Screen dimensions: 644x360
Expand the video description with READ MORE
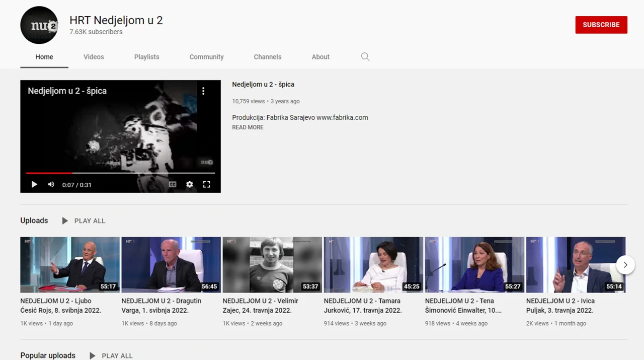pos(248,127)
